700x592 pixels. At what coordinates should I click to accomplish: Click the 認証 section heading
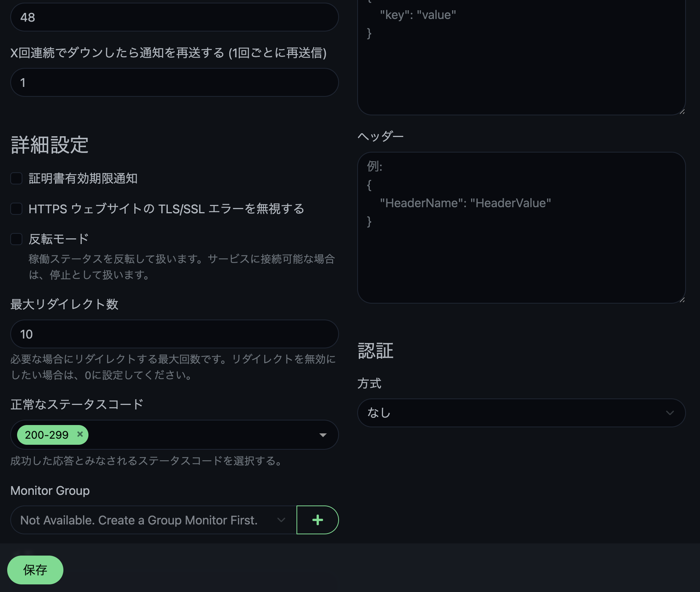[x=375, y=351]
